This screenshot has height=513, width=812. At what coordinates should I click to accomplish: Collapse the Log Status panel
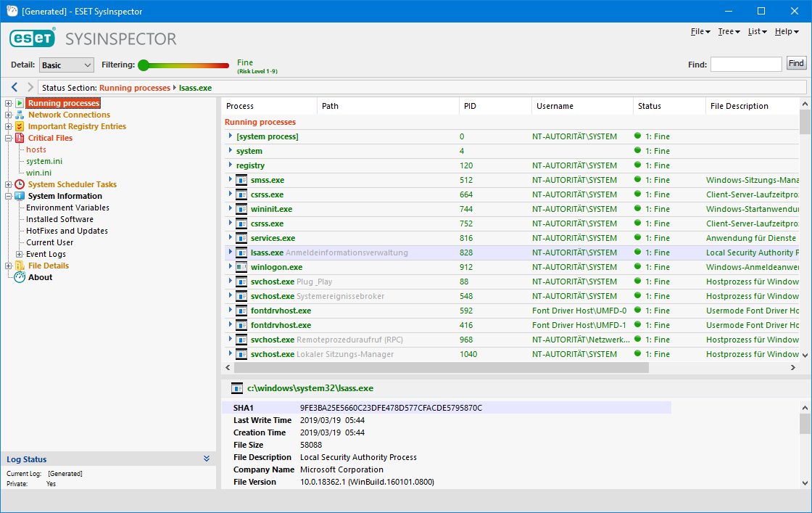pyautogui.click(x=207, y=459)
